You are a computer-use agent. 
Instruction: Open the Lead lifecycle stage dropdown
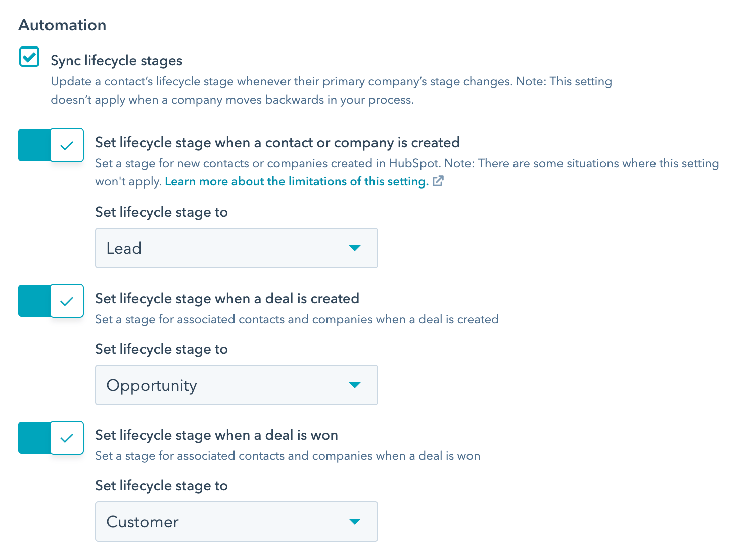click(x=236, y=248)
